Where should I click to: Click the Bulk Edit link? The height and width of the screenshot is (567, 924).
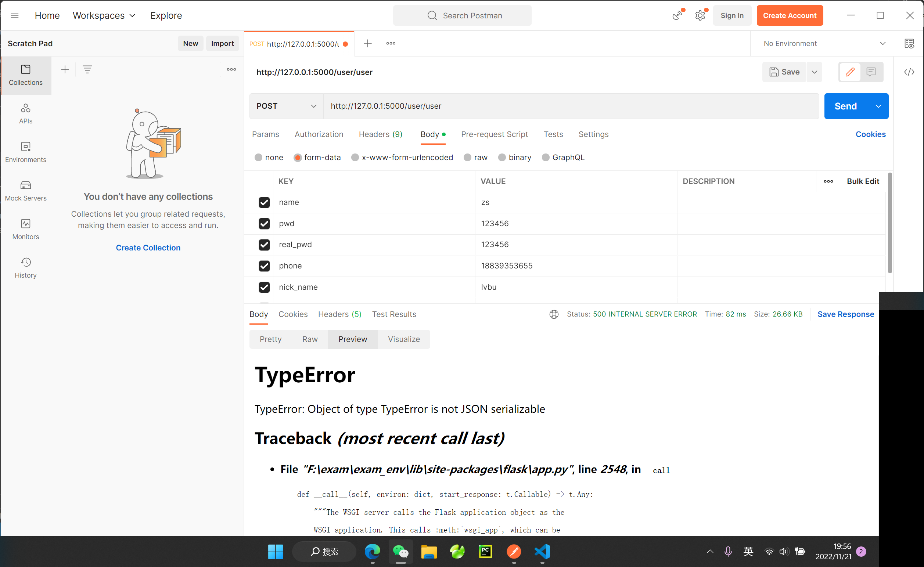pos(863,181)
